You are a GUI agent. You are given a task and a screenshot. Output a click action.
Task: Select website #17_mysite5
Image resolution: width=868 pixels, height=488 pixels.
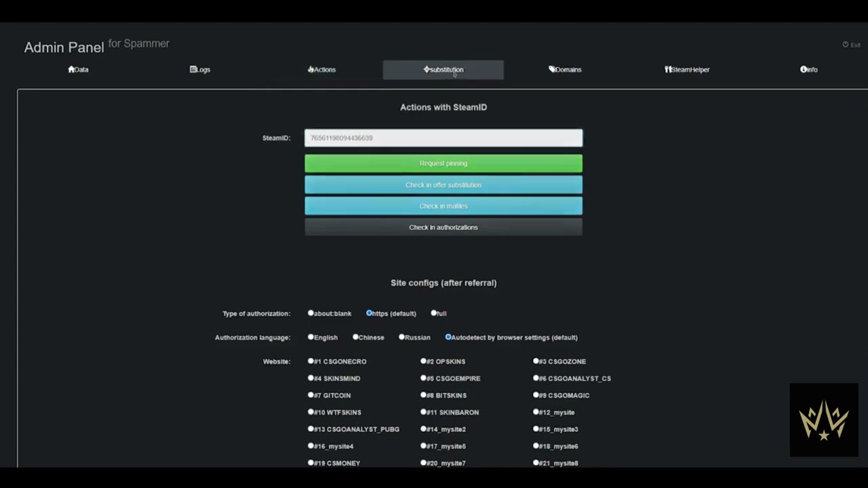(x=423, y=446)
